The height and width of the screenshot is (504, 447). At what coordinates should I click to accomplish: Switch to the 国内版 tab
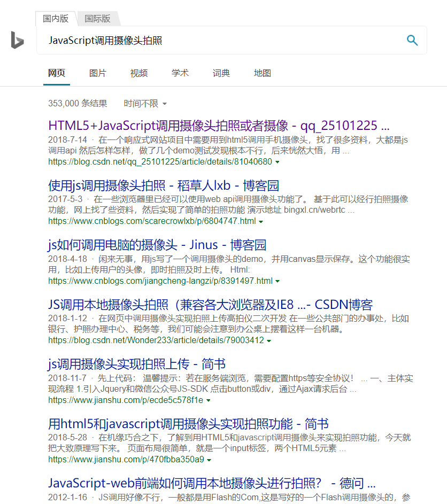click(56, 18)
